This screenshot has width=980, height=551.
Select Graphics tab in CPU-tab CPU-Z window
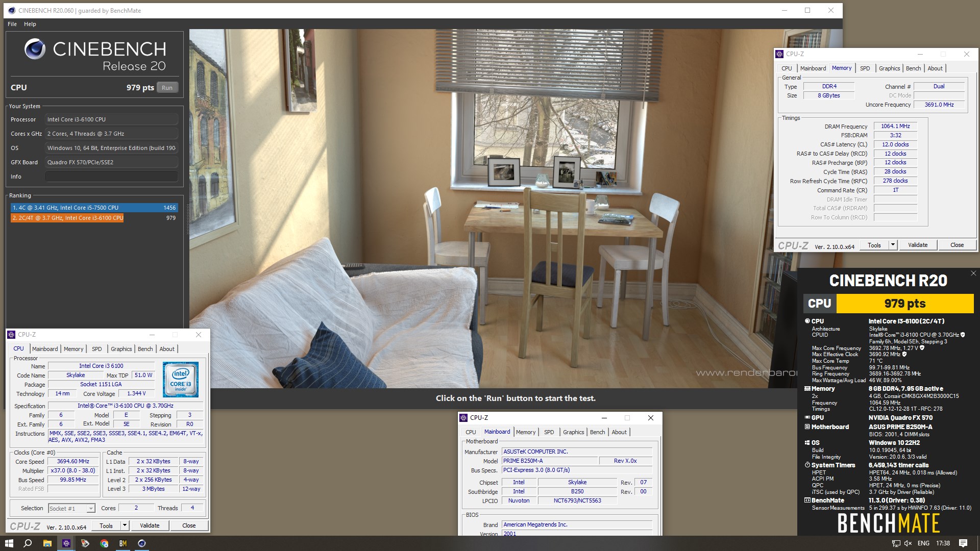(x=121, y=349)
